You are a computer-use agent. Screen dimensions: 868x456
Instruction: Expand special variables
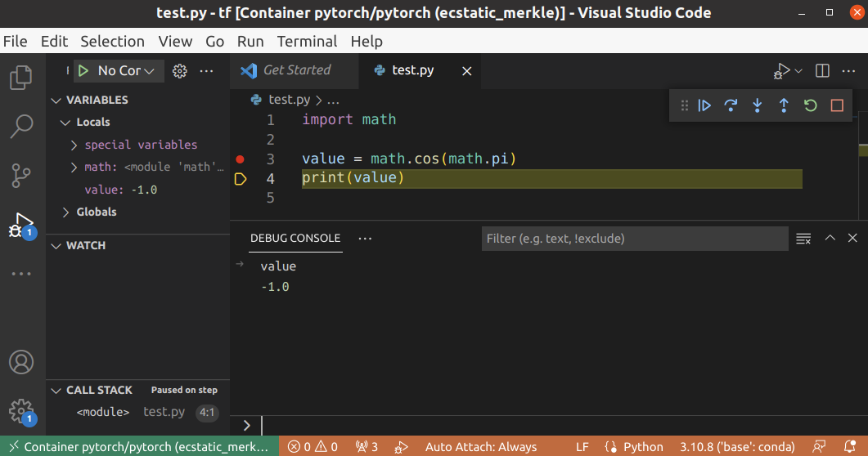[x=74, y=145]
